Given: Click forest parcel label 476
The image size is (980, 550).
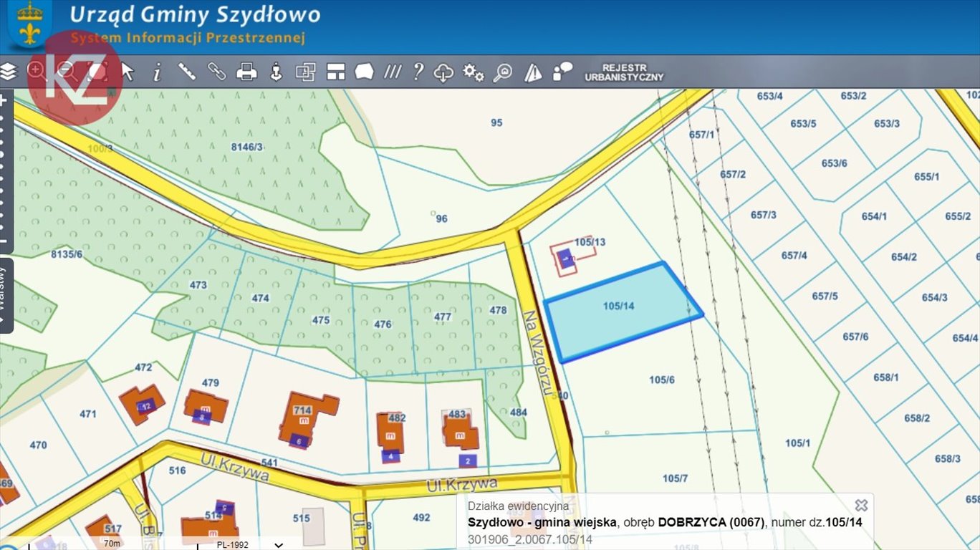Looking at the screenshot, I should click(383, 324).
